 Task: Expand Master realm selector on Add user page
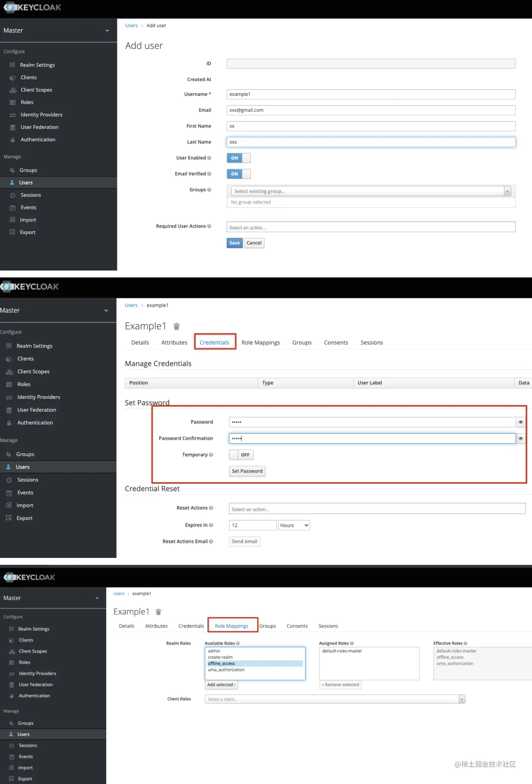pyautogui.click(x=107, y=31)
